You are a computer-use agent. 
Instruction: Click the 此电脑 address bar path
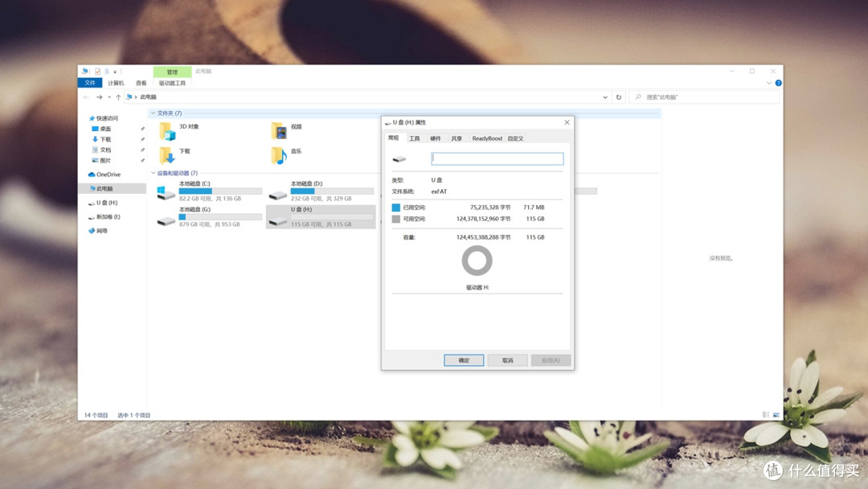pyautogui.click(x=149, y=97)
